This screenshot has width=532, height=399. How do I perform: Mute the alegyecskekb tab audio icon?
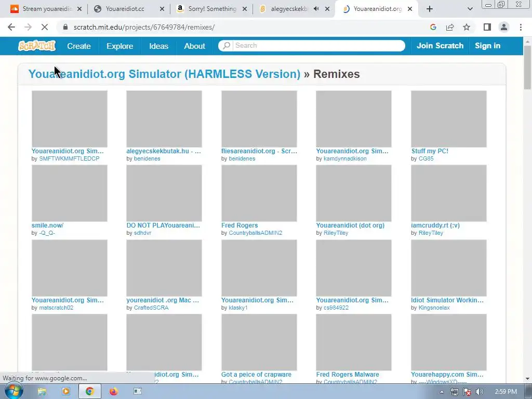click(x=316, y=9)
